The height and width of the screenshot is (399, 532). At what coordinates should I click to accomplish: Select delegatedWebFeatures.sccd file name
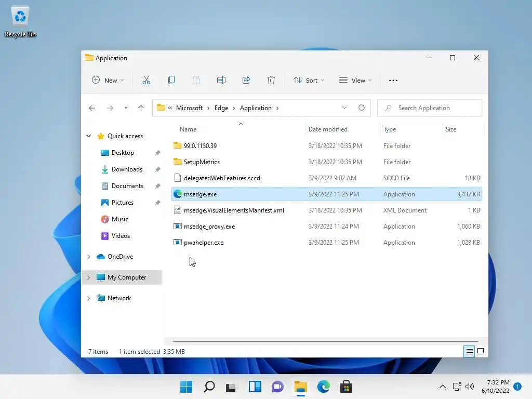222,178
